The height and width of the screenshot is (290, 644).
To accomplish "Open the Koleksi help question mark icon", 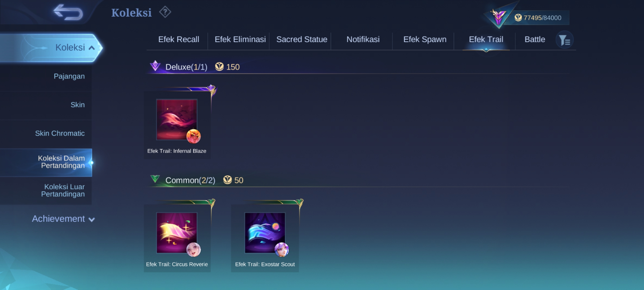I will (165, 12).
